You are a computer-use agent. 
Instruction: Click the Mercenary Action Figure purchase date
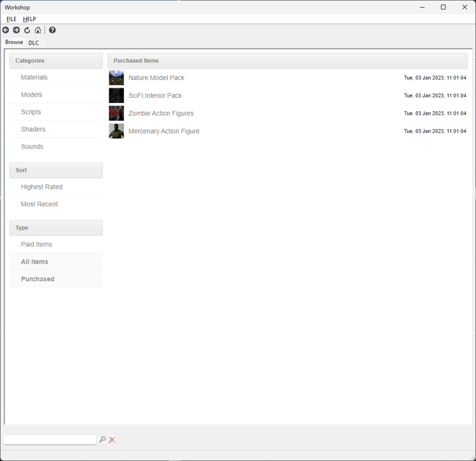click(x=435, y=131)
